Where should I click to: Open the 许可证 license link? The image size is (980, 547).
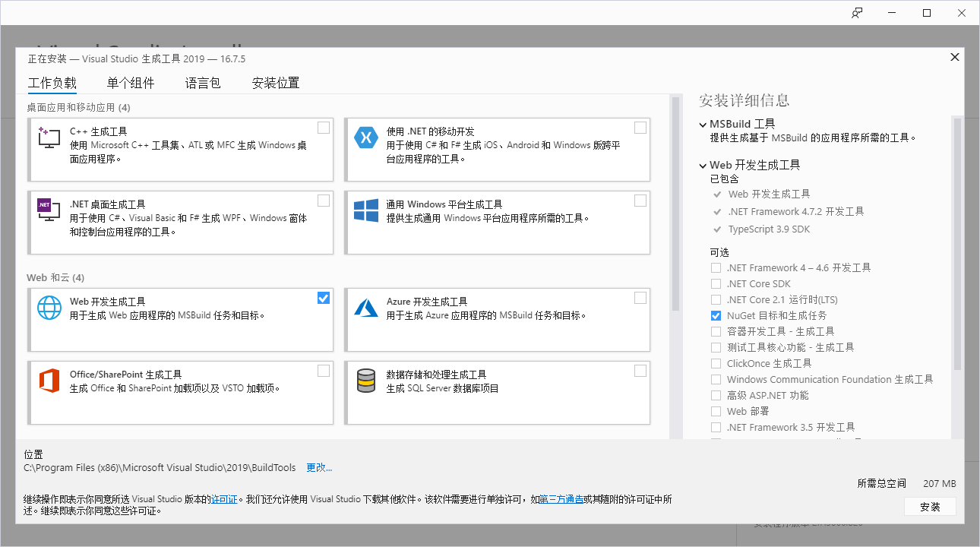point(224,499)
